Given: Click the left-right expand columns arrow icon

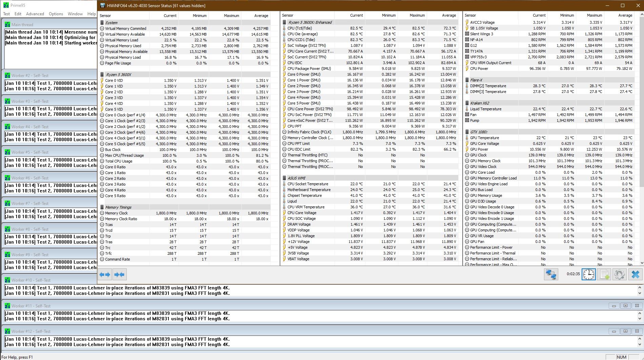Looking at the screenshot, I should 104,274.
